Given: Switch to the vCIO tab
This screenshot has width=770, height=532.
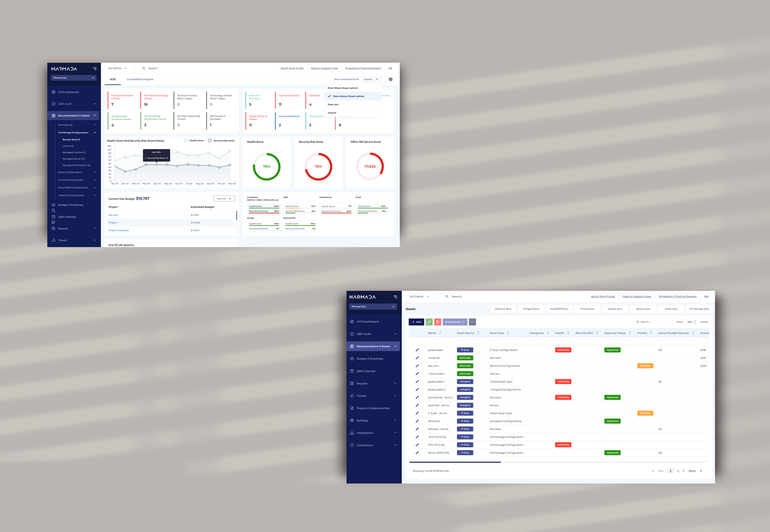Looking at the screenshot, I should pyautogui.click(x=113, y=79).
